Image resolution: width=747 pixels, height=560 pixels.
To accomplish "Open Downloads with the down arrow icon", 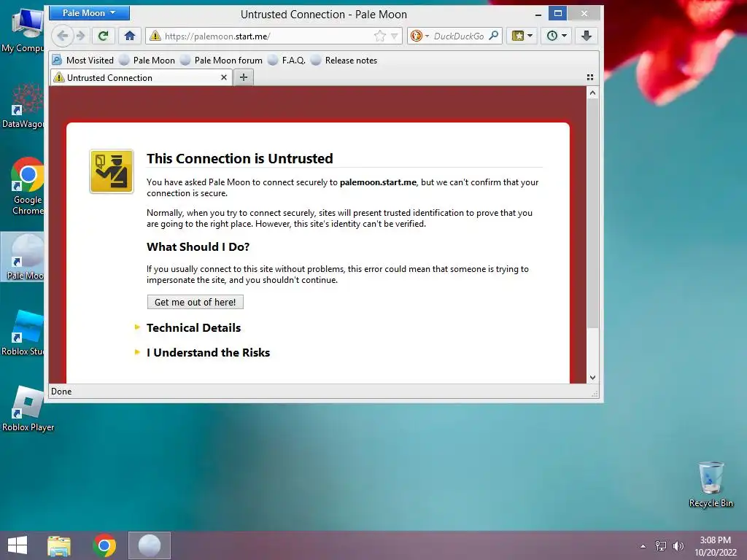I will [587, 36].
